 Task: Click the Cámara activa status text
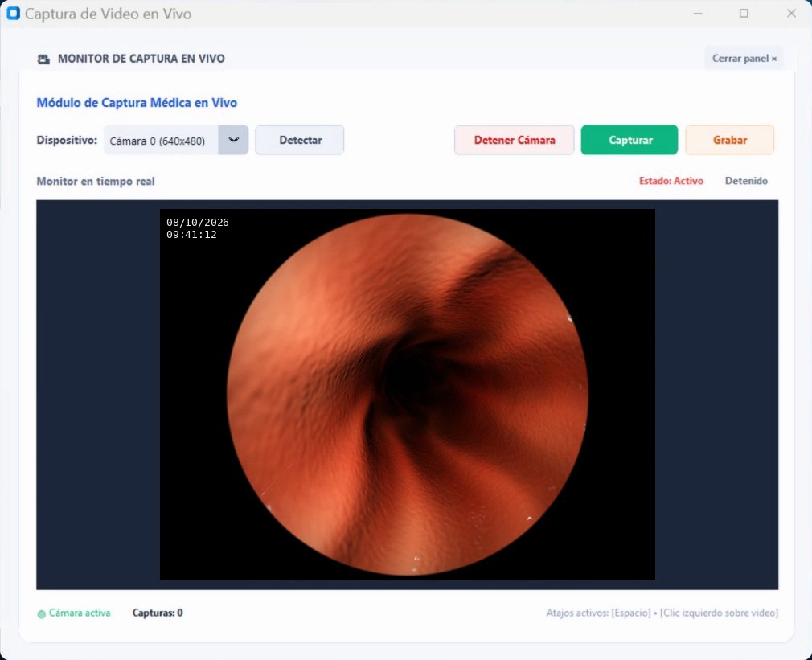(80, 613)
